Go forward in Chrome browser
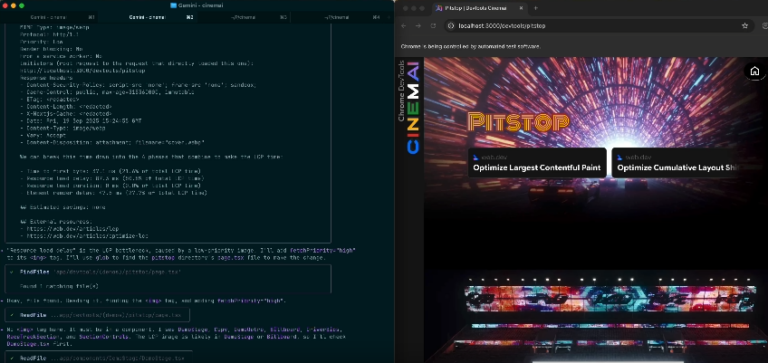Image resolution: width=768 pixels, height=363 pixels. 418,25
